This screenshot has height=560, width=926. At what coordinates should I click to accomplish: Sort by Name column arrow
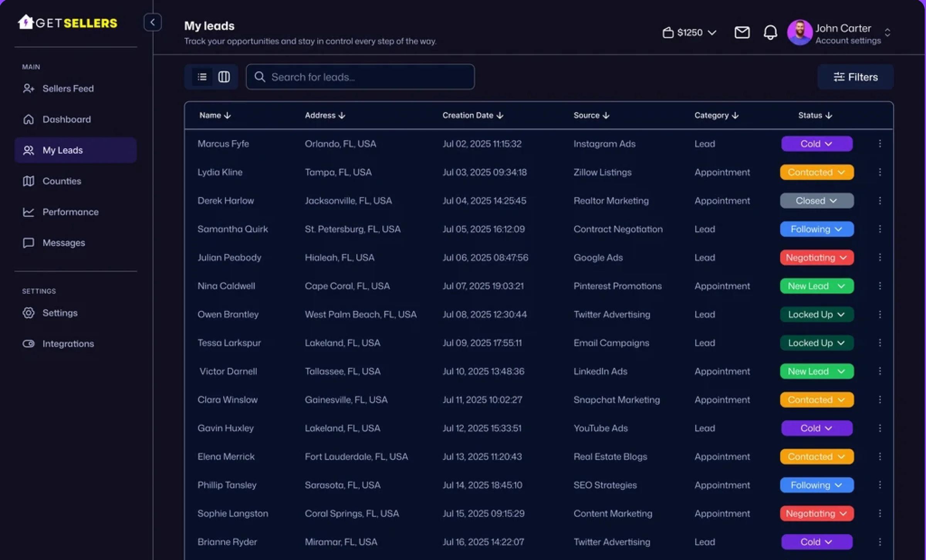(227, 115)
